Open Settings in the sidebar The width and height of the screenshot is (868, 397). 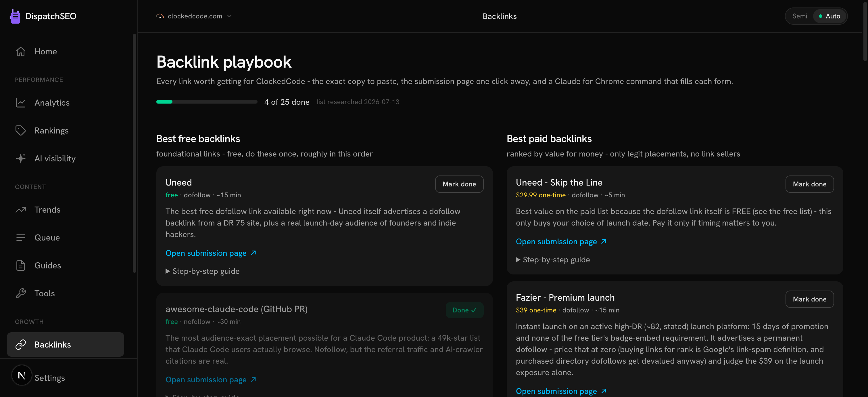49,378
